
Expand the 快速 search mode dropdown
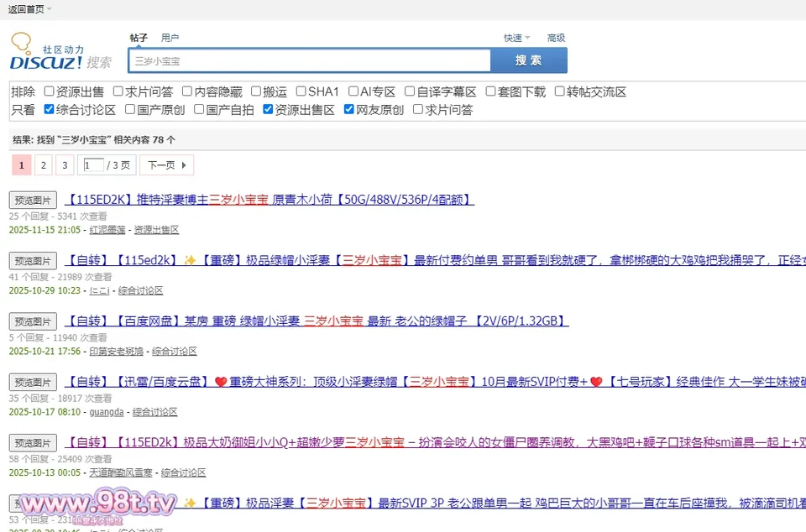point(516,38)
